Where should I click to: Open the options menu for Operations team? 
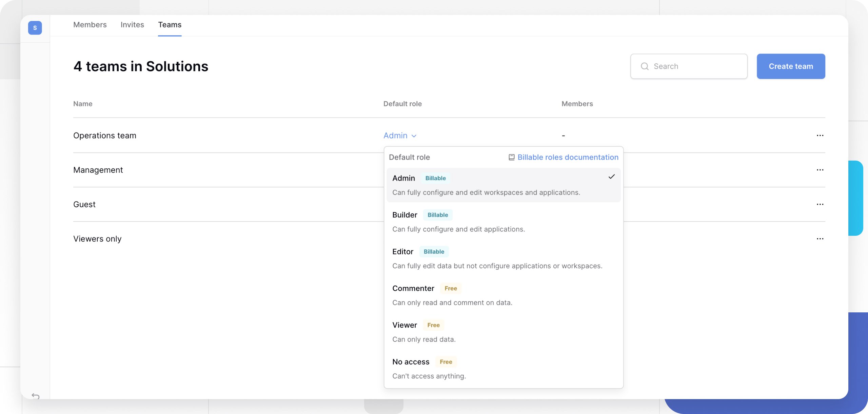[820, 135]
